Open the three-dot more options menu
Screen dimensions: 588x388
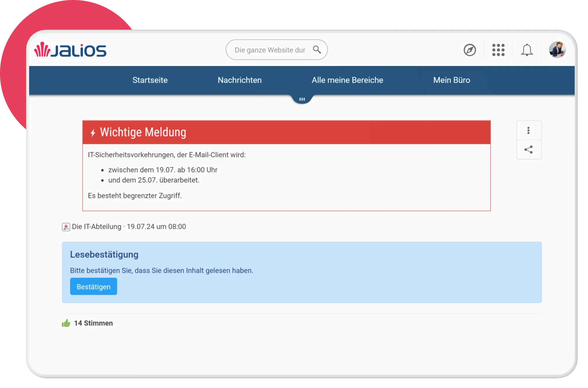click(529, 130)
